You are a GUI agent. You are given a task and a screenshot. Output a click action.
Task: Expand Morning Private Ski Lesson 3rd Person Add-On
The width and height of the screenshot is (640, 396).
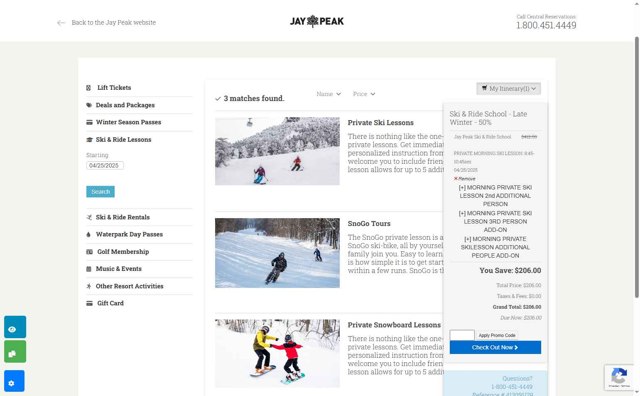pyautogui.click(x=495, y=222)
